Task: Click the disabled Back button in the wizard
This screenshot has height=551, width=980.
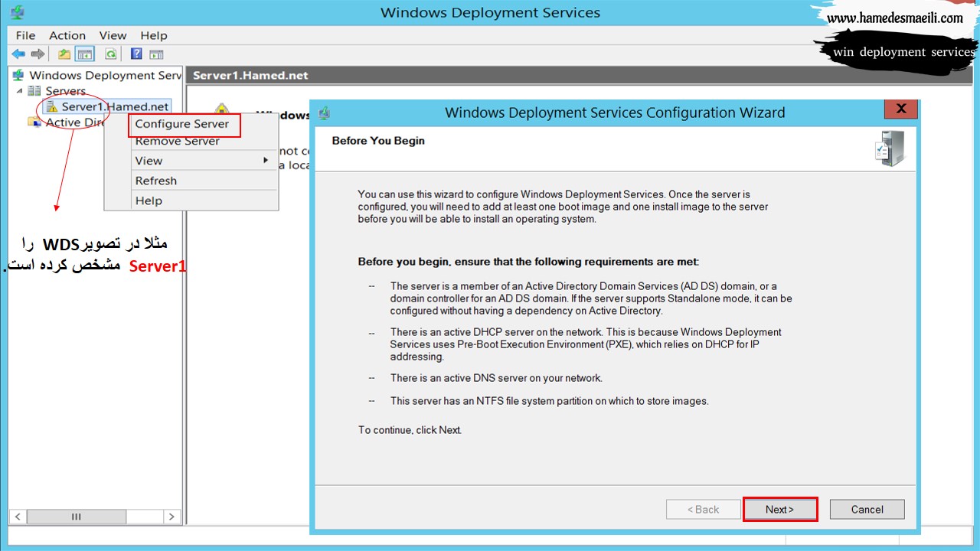Action: [703, 510]
